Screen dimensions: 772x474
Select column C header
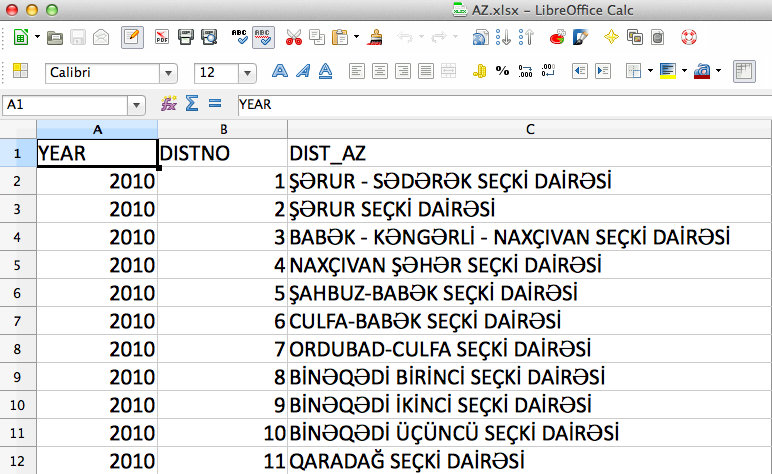tap(529, 129)
